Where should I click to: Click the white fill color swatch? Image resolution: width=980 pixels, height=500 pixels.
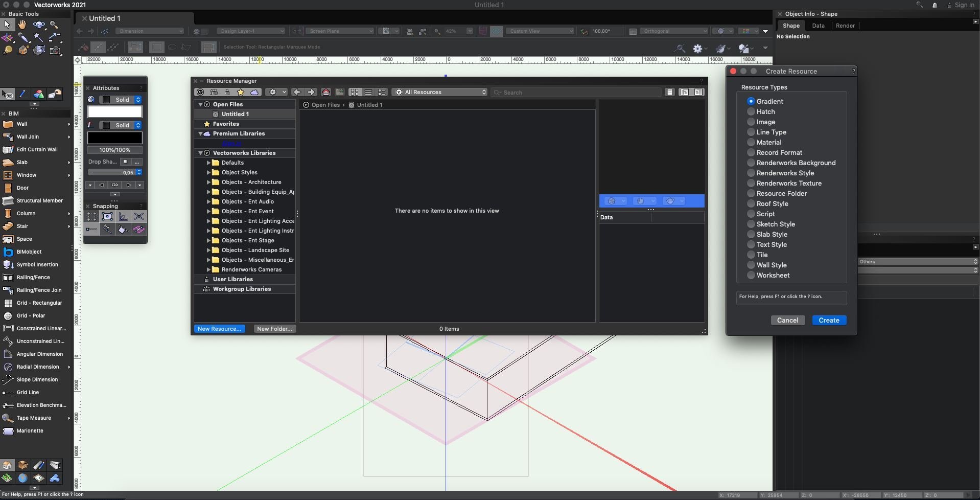click(115, 112)
